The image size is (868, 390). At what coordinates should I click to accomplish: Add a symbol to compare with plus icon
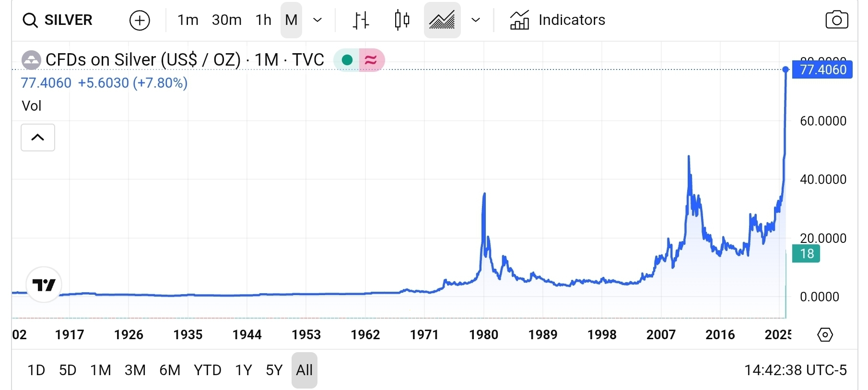tap(140, 20)
